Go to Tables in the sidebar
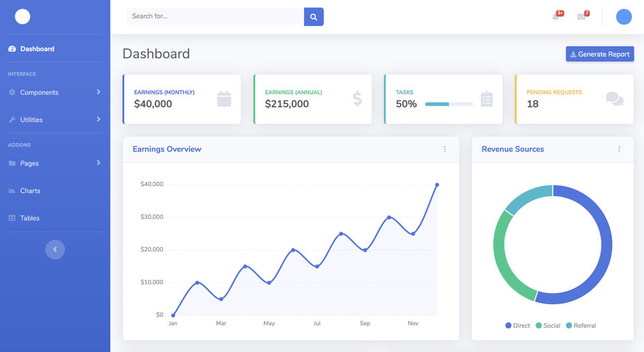 [30, 218]
